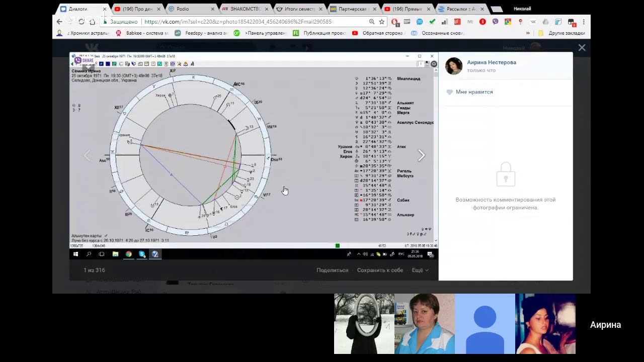This screenshot has height=362, width=644.
Task: Close the VK photo viewer with X
Action: click(582, 48)
